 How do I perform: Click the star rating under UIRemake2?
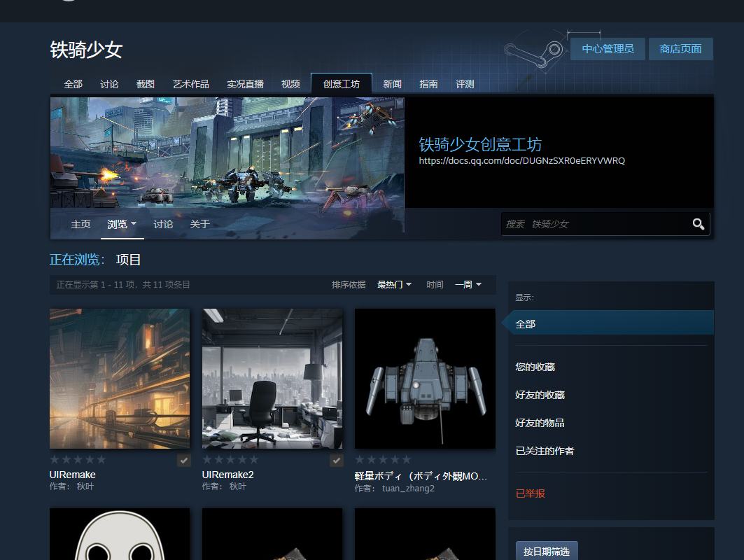pyautogui.click(x=230, y=459)
